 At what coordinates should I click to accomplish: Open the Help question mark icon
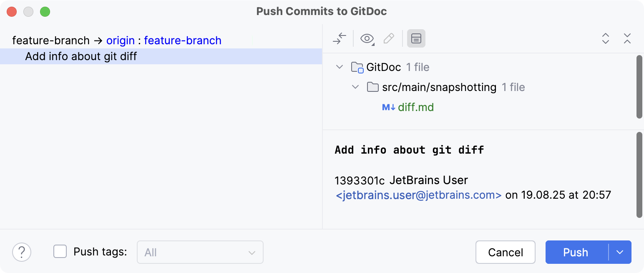pos(22,252)
